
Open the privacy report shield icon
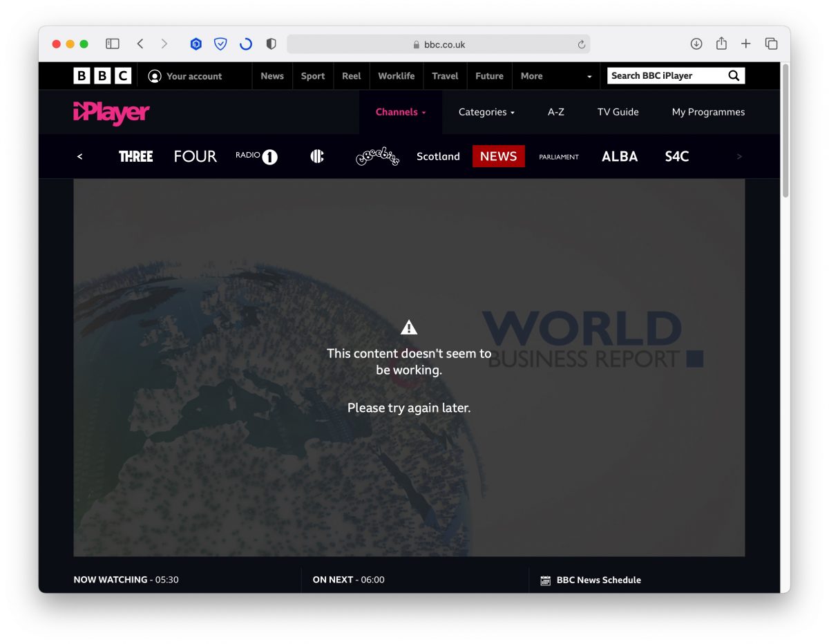coord(271,44)
